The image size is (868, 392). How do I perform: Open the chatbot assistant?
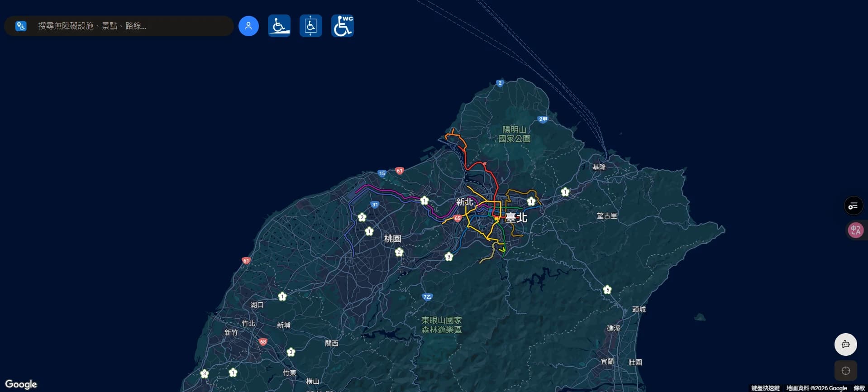[845, 344]
